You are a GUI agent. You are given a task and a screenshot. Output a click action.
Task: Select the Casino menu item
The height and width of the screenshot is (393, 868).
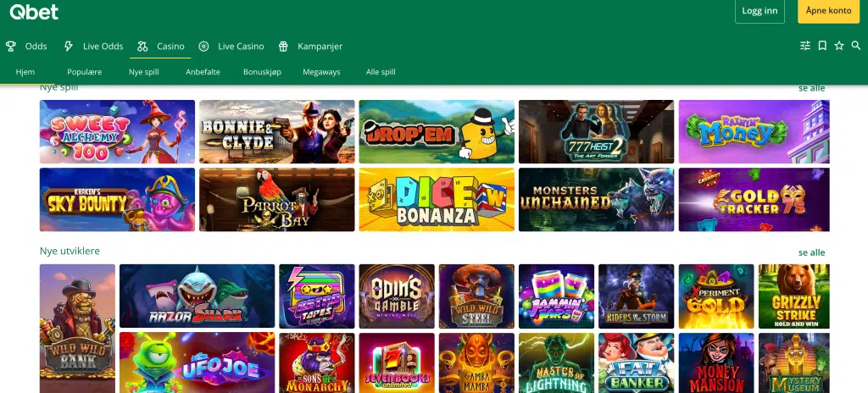click(x=170, y=47)
